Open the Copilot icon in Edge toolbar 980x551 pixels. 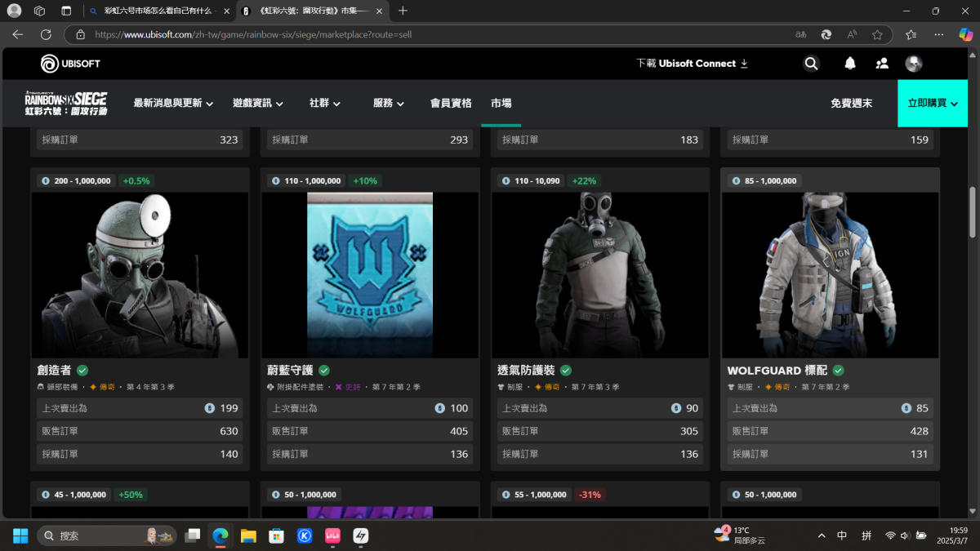point(966,35)
